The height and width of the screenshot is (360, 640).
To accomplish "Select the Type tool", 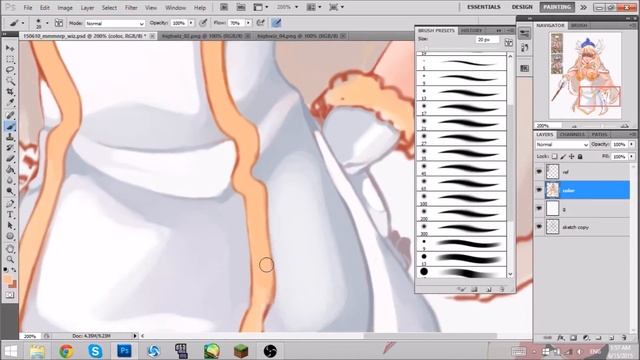I will pyautogui.click(x=10, y=215).
